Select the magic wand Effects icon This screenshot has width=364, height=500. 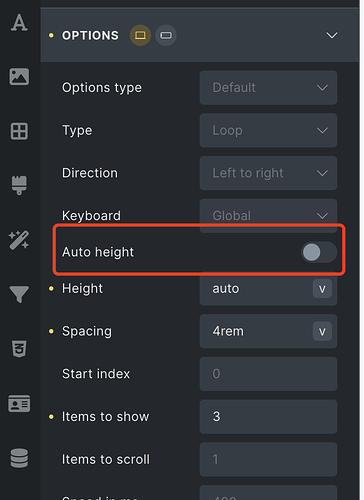[x=19, y=240]
